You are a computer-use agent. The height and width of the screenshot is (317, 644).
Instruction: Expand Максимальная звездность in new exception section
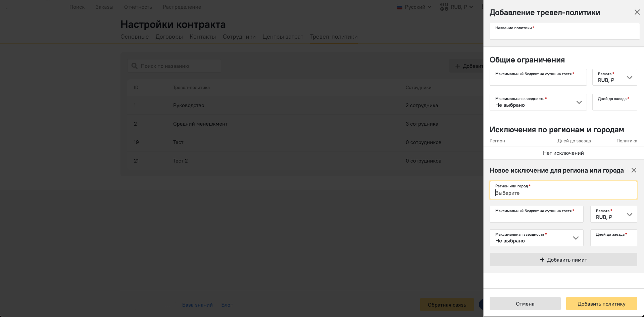(536, 238)
